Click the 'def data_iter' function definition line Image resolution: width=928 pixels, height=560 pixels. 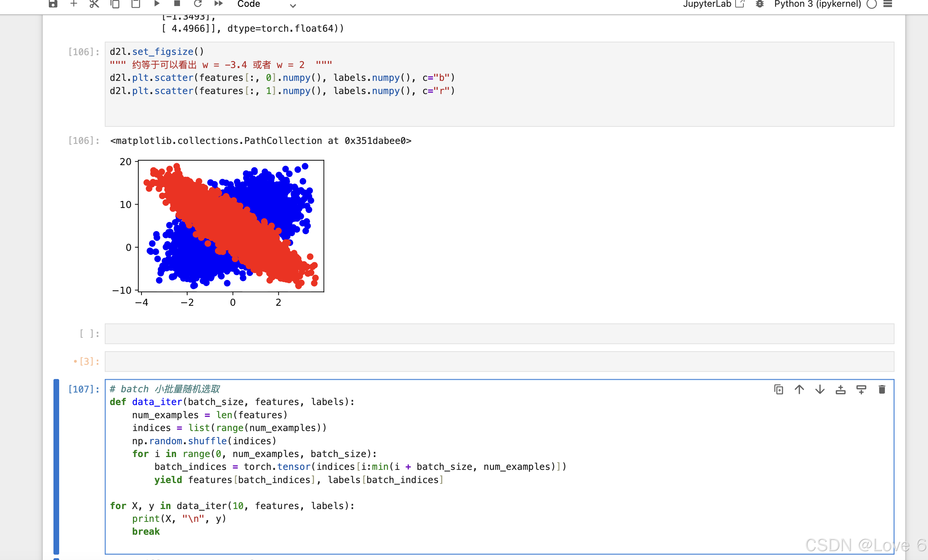[x=232, y=402]
